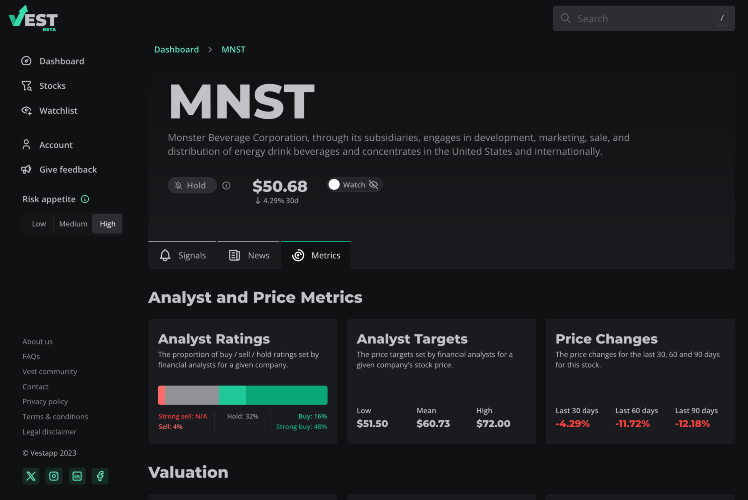748x500 pixels.
Task: Toggle the Watch switch on
Action: (334, 185)
